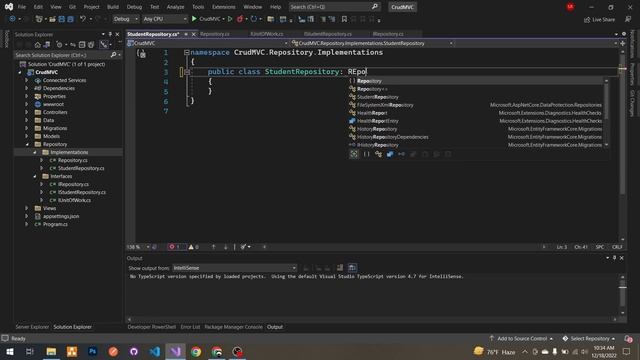Select Program.cs in Solution Explorer
Viewport: 640px width, 360px height.
55,224
